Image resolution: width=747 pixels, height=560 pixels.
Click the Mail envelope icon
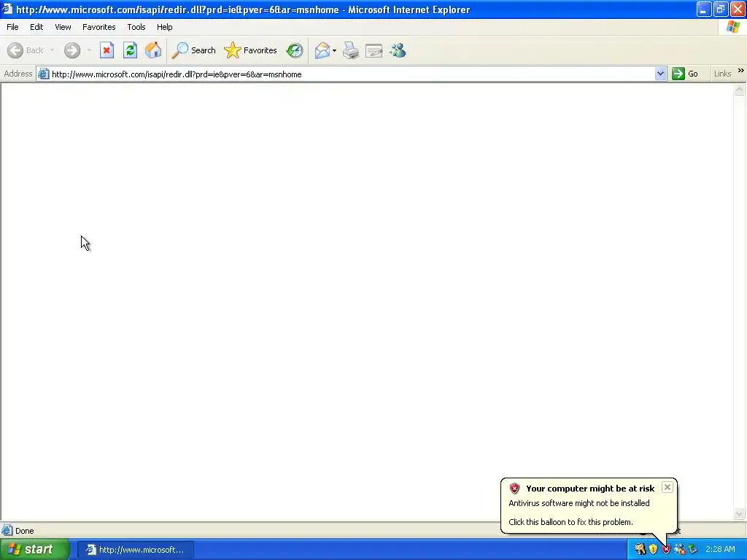[322, 50]
